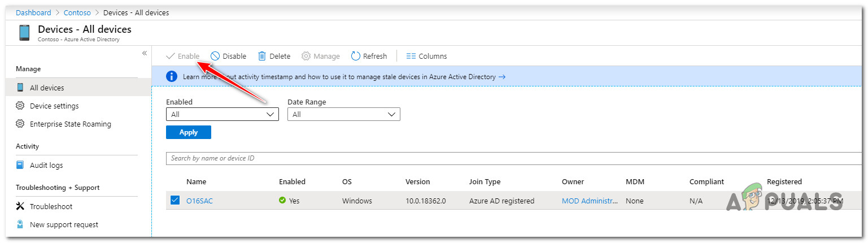Click the Disable circle-slash icon
Image resolution: width=868 pixels, height=243 pixels.
tap(215, 56)
